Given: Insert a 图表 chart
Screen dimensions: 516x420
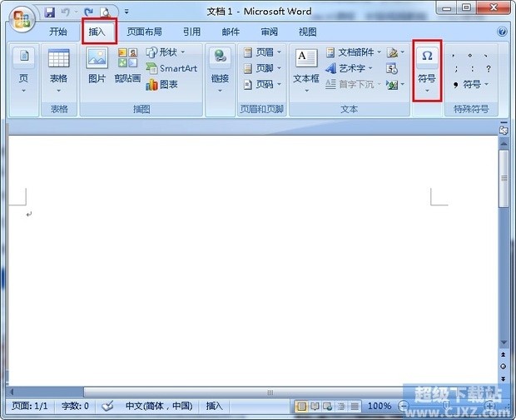Looking at the screenshot, I should pos(162,84).
